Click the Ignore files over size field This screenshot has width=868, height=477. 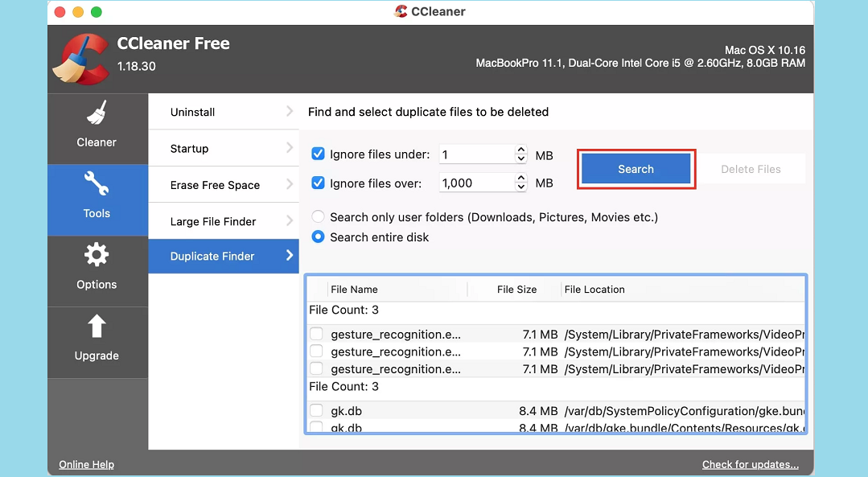click(x=476, y=183)
